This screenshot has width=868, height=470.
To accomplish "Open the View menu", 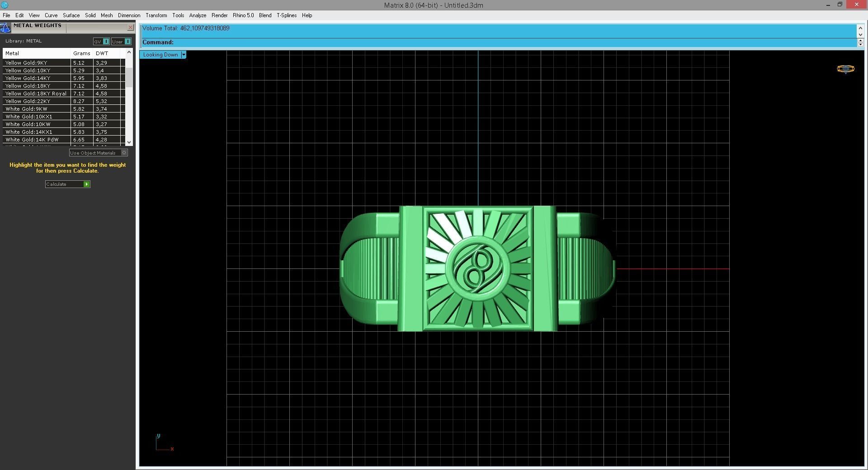I will 34,15.
